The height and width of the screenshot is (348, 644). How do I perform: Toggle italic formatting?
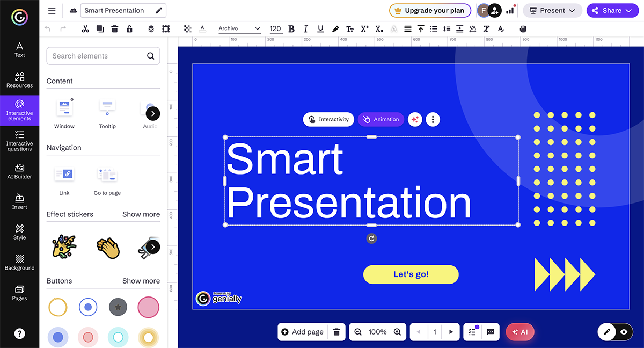coord(306,29)
